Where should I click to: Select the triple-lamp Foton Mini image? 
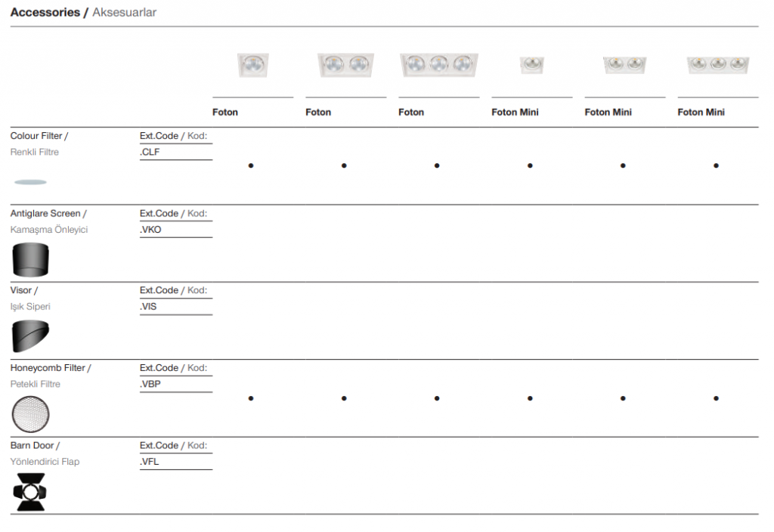(x=717, y=66)
